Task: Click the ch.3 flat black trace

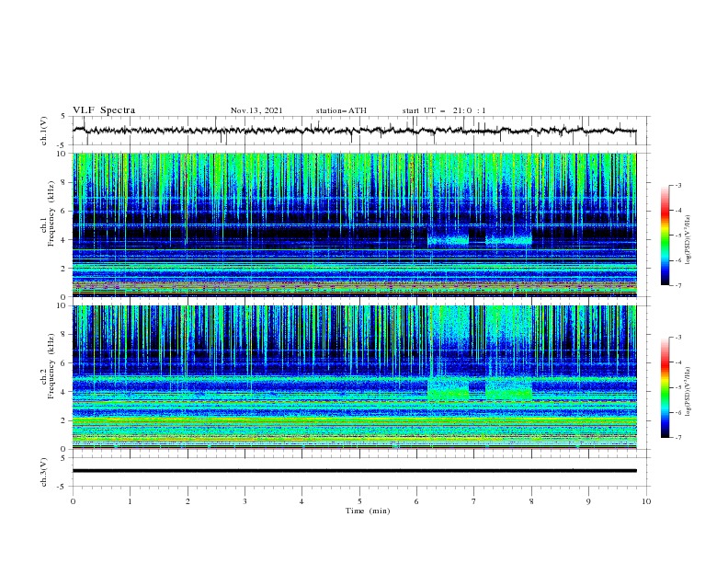Action: click(354, 471)
